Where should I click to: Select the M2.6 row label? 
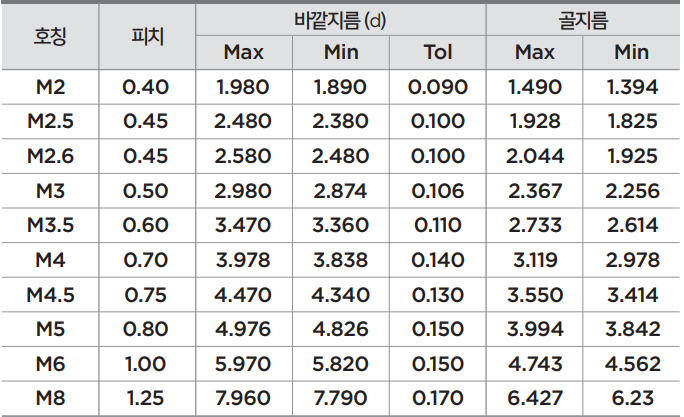point(51,156)
